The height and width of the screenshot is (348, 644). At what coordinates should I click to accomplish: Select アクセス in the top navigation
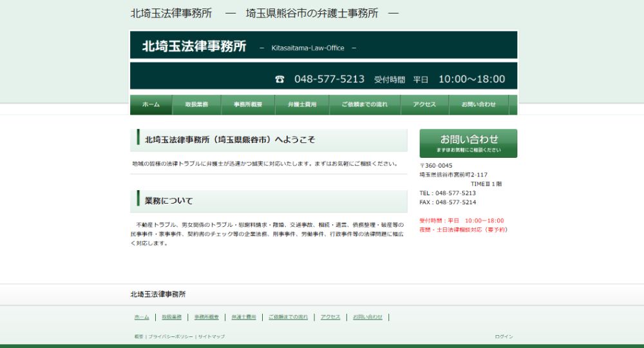click(424, 104)
